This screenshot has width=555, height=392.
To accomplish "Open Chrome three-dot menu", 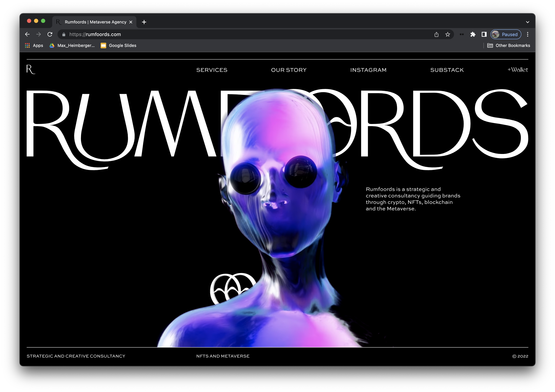I will (x=527, y=34).
